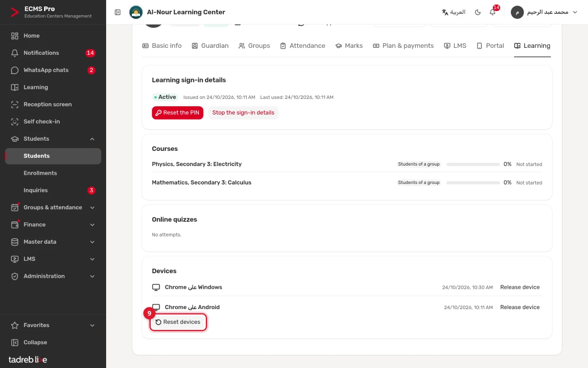Image resolution: width=588 pixels, height=368 pixels.
Task: Click Physics Electricity course progress bar
Action: point(473,164)
